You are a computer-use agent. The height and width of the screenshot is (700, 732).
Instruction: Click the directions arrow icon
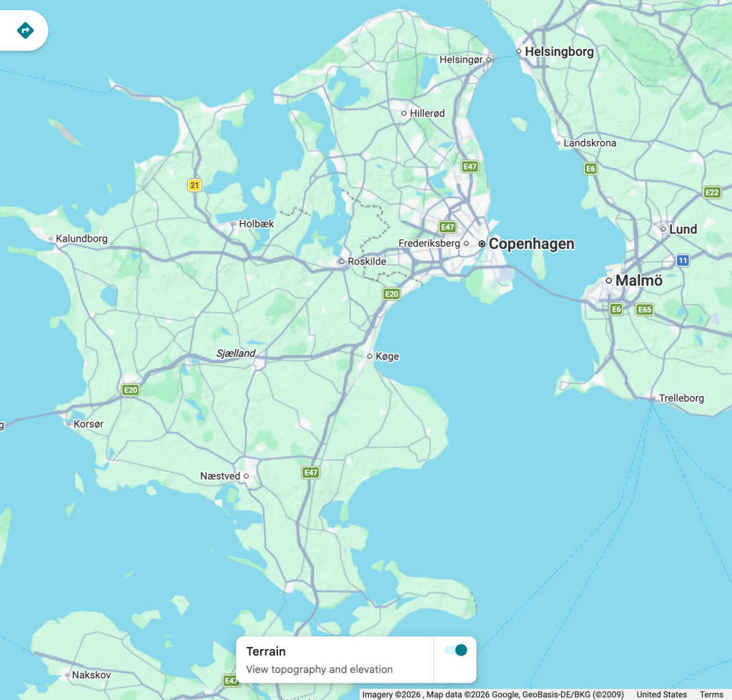(x=25, y=31)
